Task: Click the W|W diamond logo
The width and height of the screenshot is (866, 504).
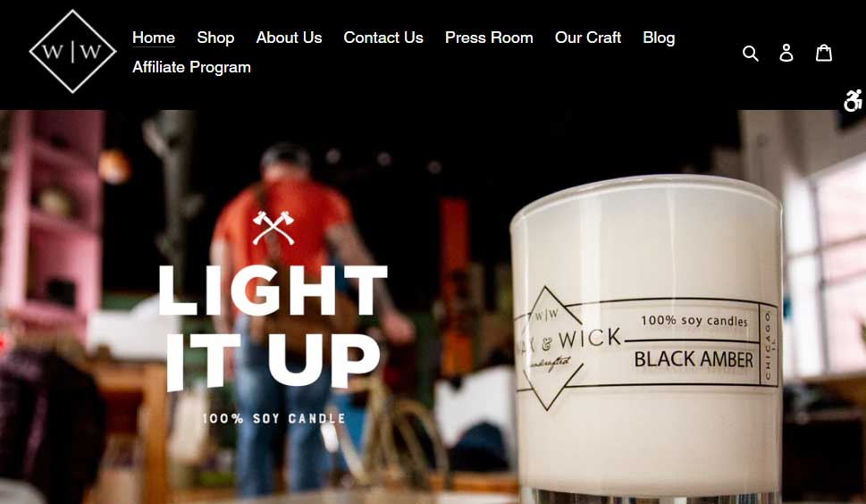Action: coord(72,51)
